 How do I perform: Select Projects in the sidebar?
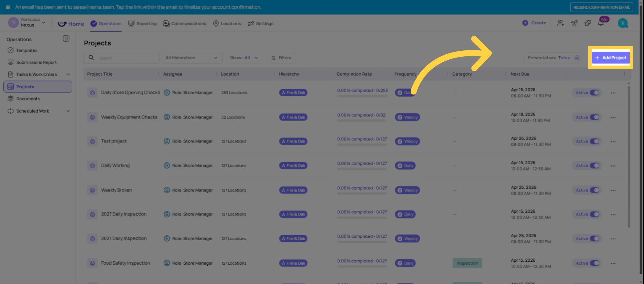click(38, 87)
